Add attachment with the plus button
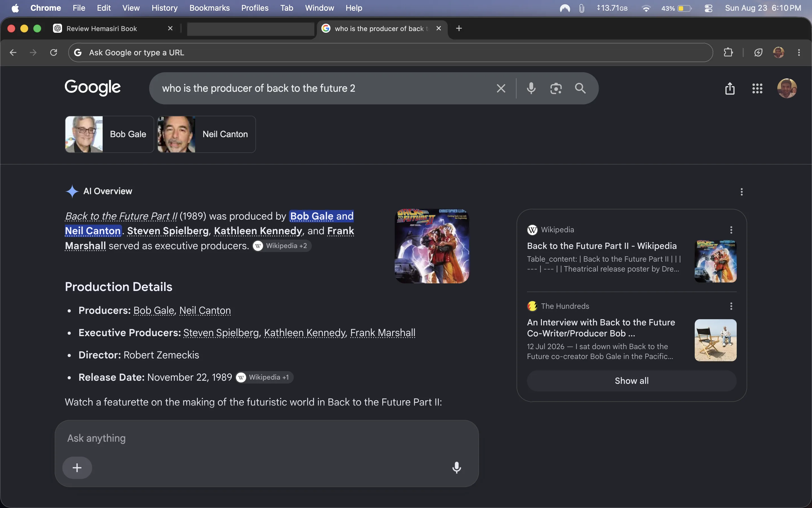The width and height of the screenshot is (812, 508). coord(77,467)
